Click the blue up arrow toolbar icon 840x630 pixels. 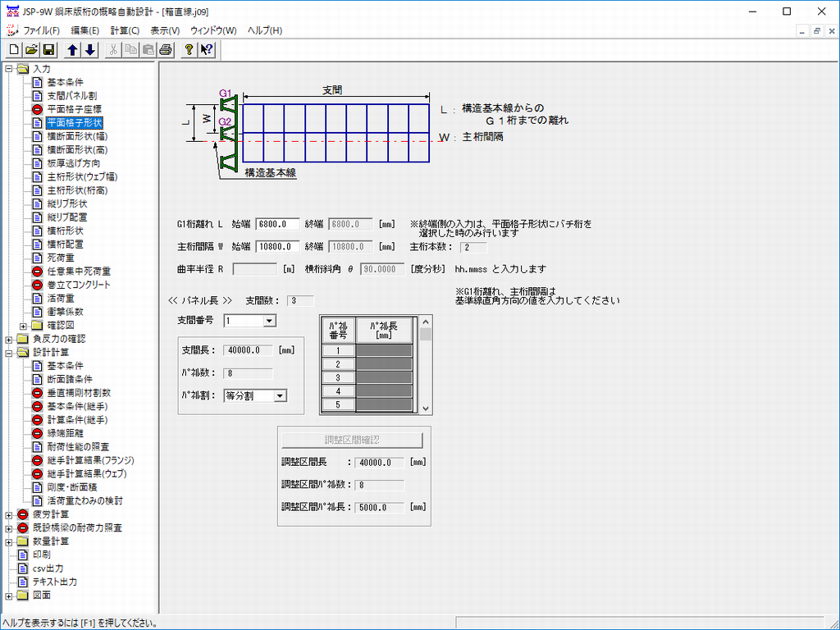(x=73, y=50)
